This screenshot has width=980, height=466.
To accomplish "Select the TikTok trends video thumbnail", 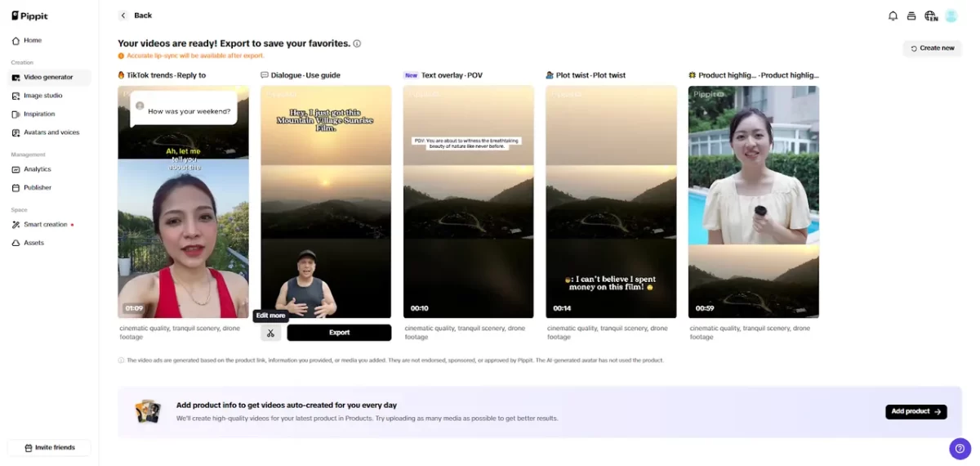I will click(x=183, y=202).
